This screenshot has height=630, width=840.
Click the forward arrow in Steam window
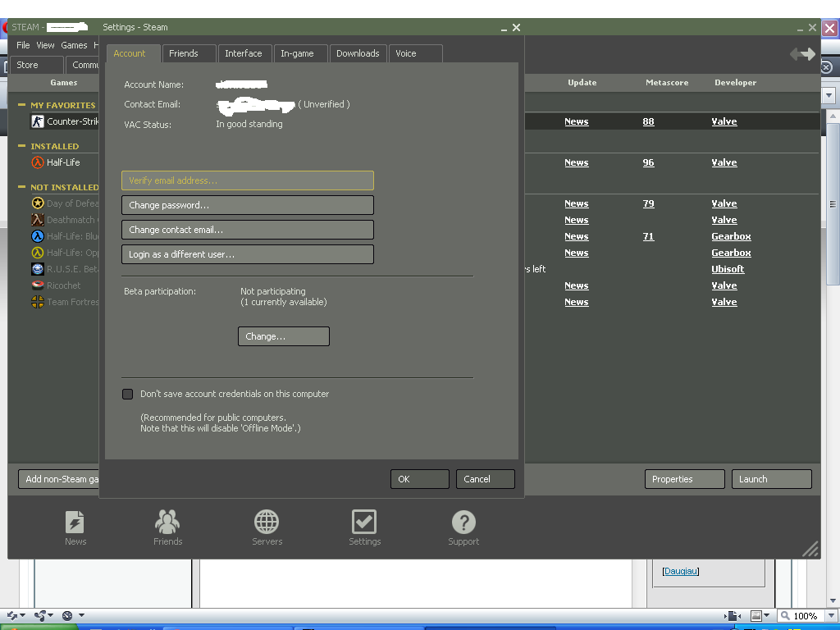point(809,53)
